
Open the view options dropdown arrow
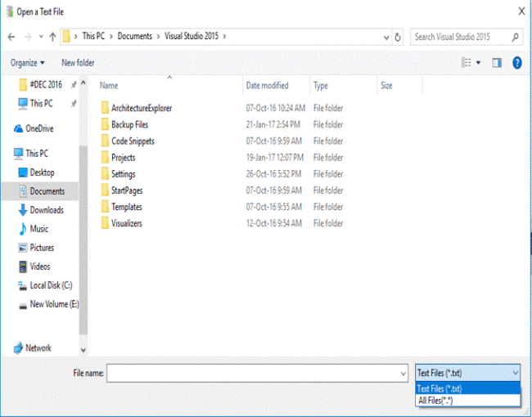478,63
